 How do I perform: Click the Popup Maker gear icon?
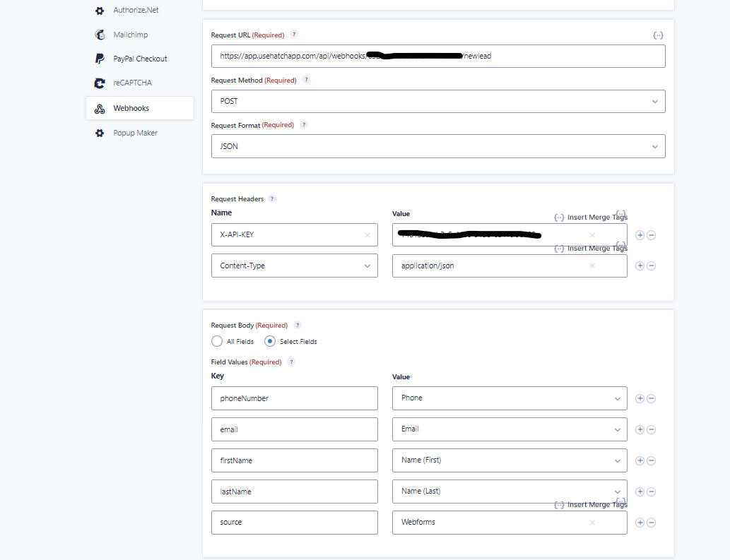pos(99,132)
